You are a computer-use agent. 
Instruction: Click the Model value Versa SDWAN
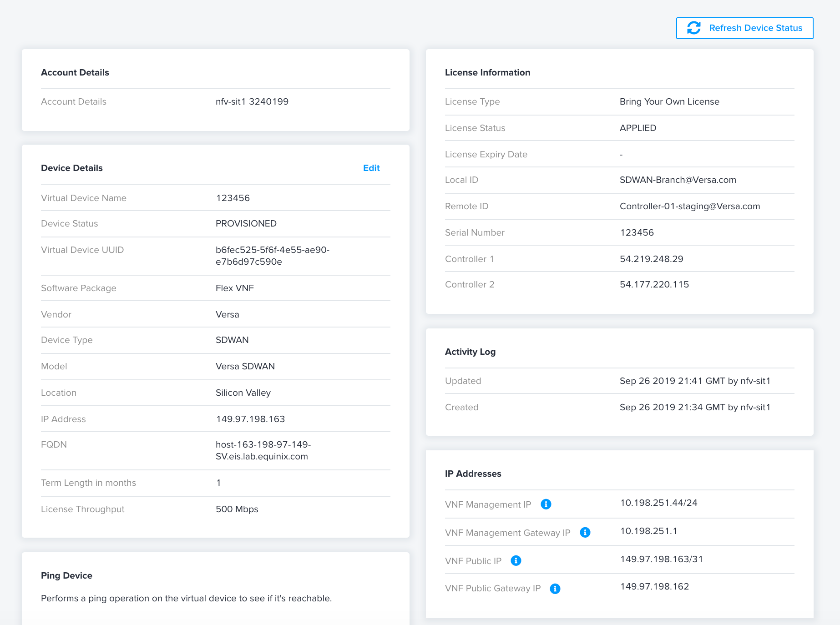click(245, 366)
